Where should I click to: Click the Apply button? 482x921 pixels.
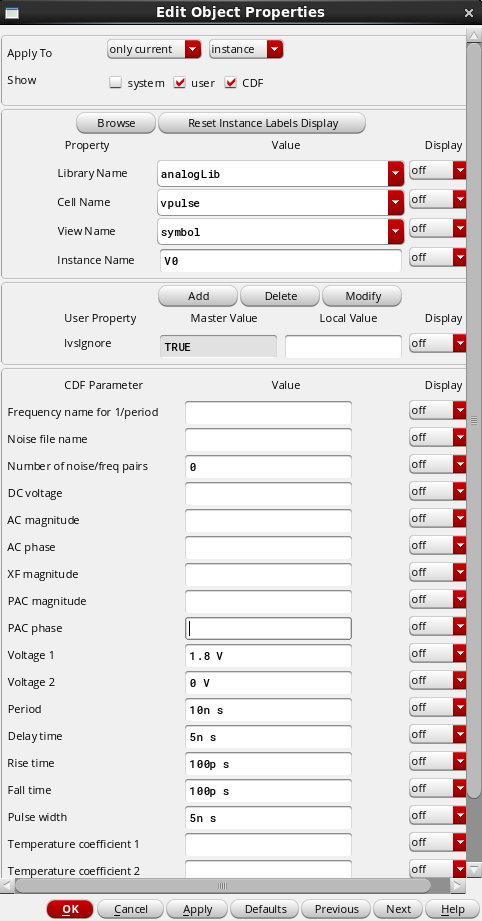pos(197,909)
